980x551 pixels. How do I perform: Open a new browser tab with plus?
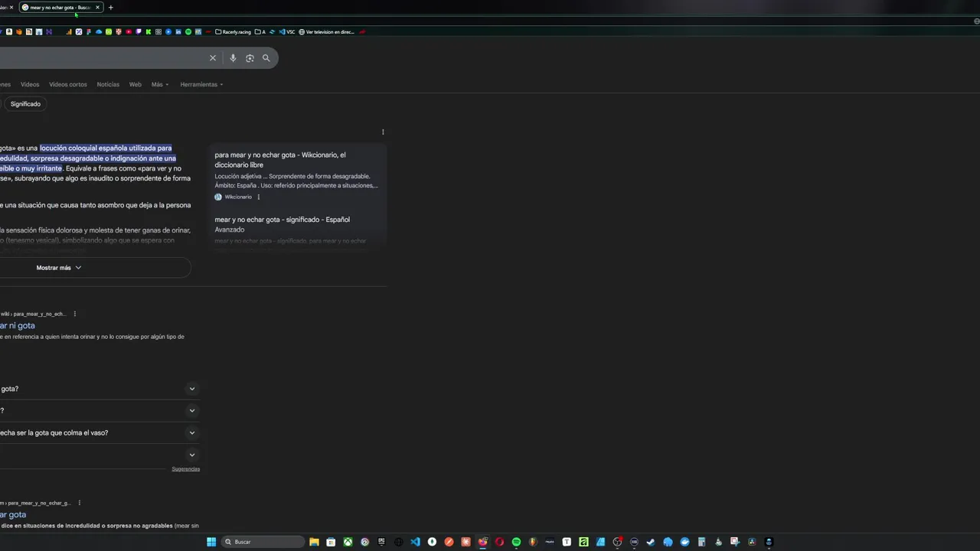click(x=110, y=8)
